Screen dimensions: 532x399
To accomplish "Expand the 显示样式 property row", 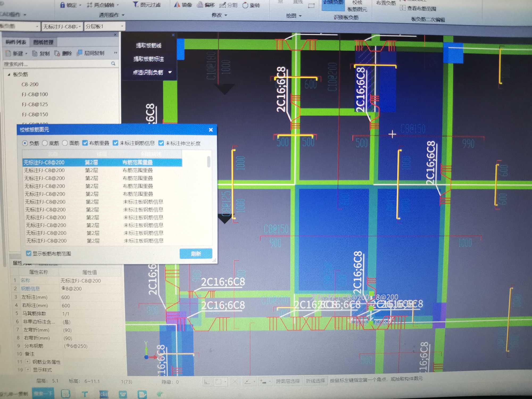I will click(28, 370).
